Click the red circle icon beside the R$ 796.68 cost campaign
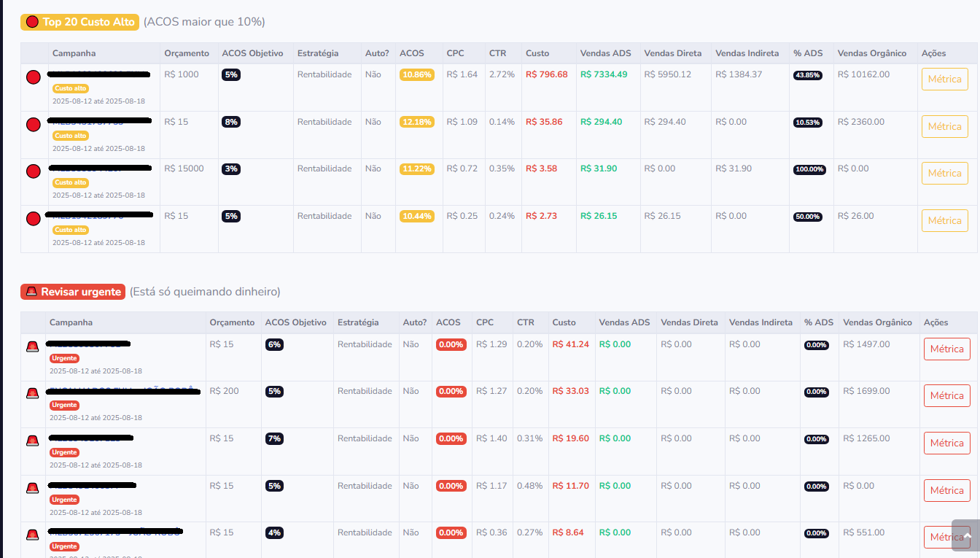Image resolution: width=980 pixels, height=558 pixels. (x=33, y=77)
